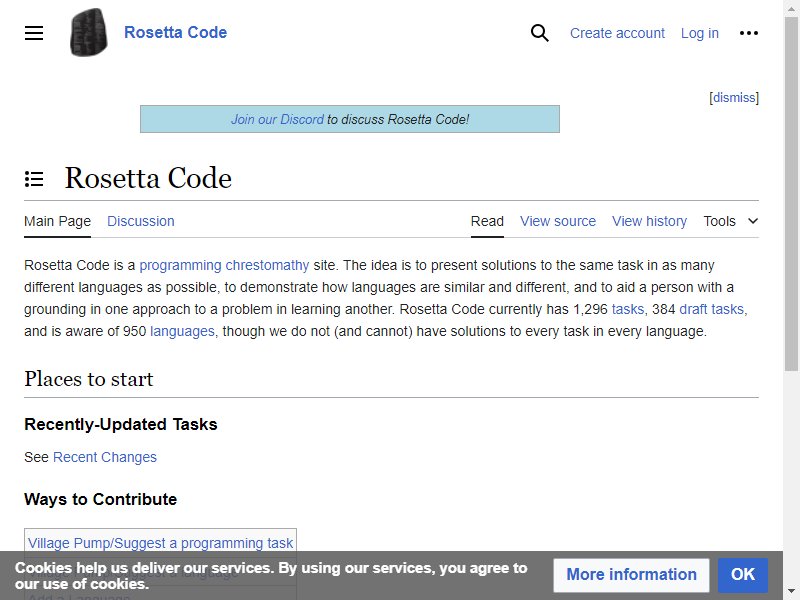Open the View history tab
This screenshot has height=600, width=800.
[649, 221]
